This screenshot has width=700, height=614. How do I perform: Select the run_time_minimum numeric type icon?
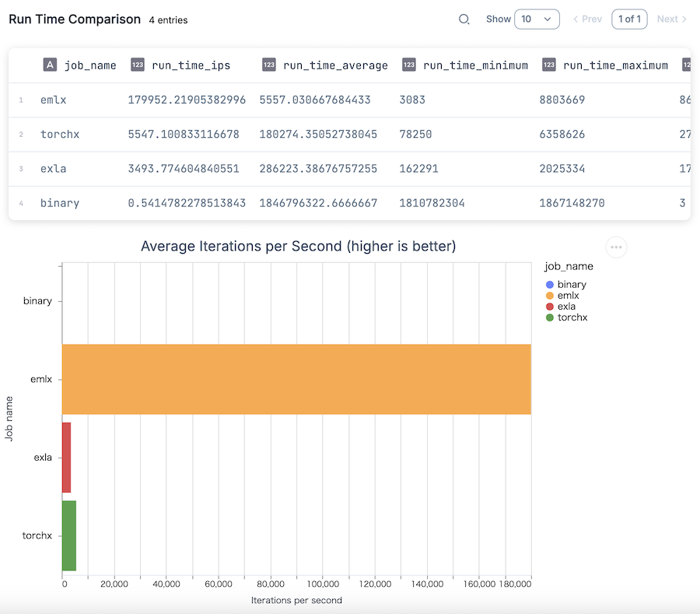tap(409, 65)
